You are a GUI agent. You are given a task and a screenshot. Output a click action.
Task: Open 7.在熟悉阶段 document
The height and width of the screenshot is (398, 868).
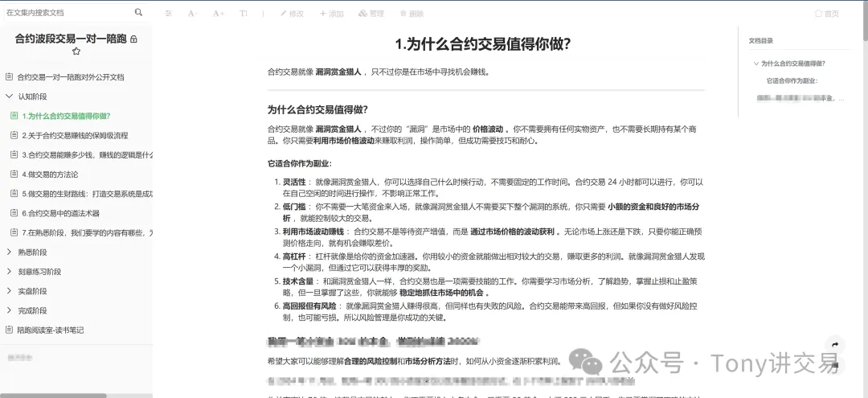87,232
